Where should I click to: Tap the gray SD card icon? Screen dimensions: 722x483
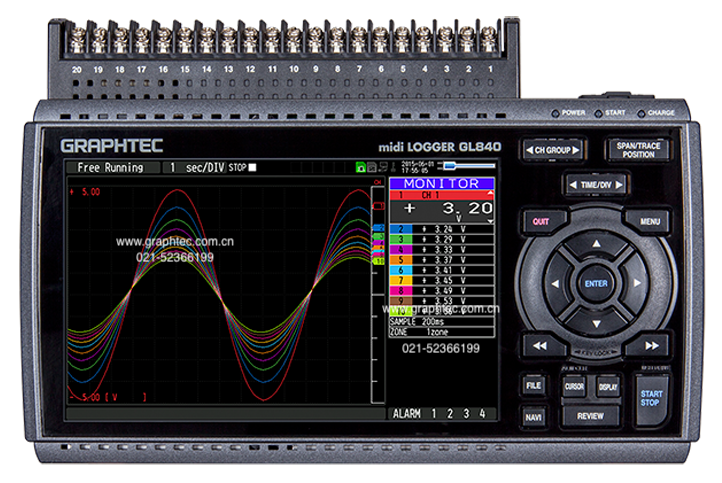372,168
